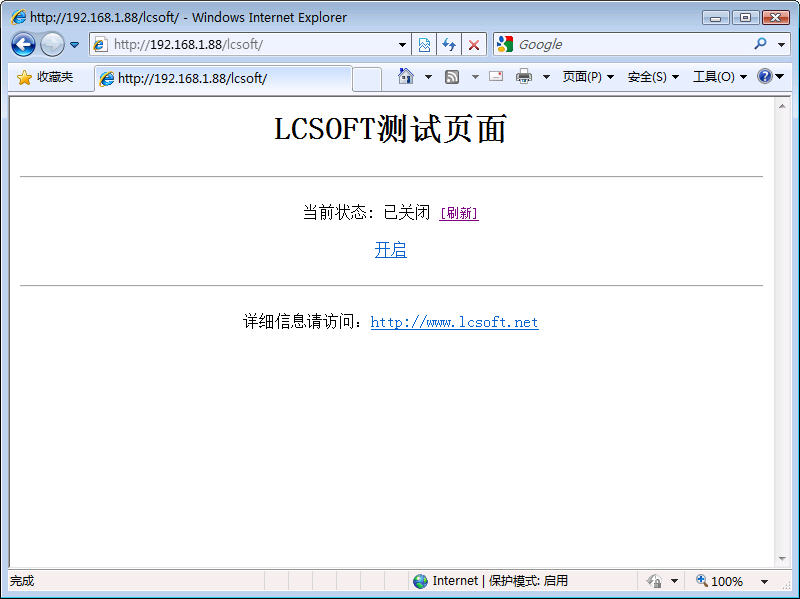Image resolution: width=800 pixels, height=599 pixels.
Task: Open Favorites (收藏夹) star button
Action: tap(45, 77)
